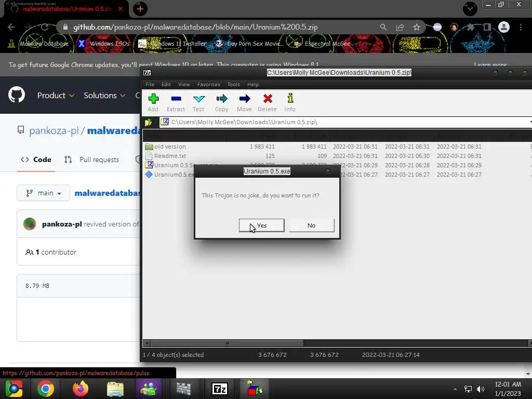Click the volume speaker tray icon
This screenshot has width=532, height=399.
[481, 389]
